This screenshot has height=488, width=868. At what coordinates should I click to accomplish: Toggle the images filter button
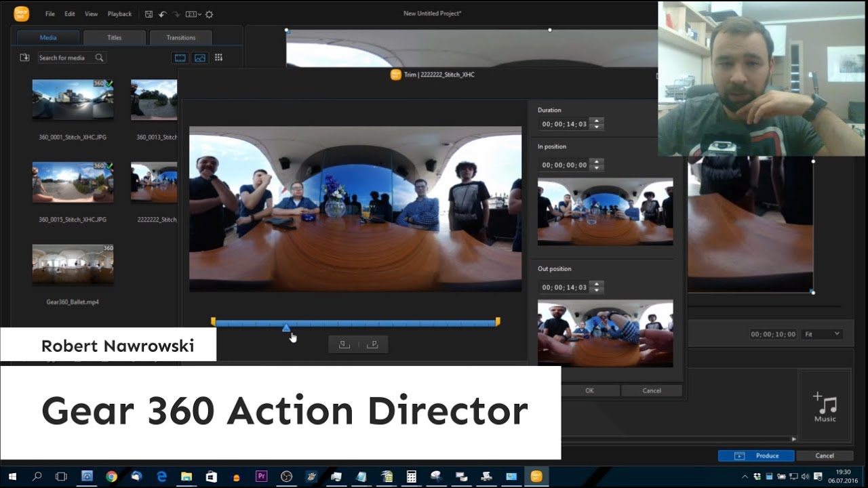[200, 58]
